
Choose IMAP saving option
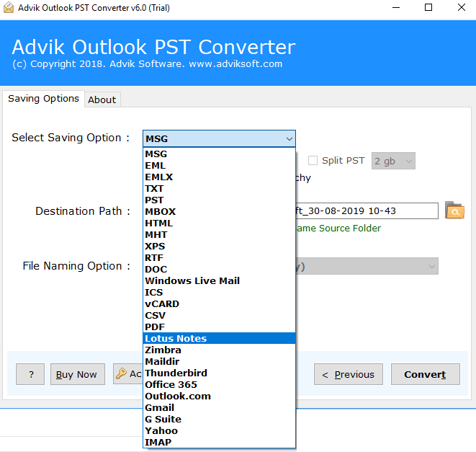219,443
